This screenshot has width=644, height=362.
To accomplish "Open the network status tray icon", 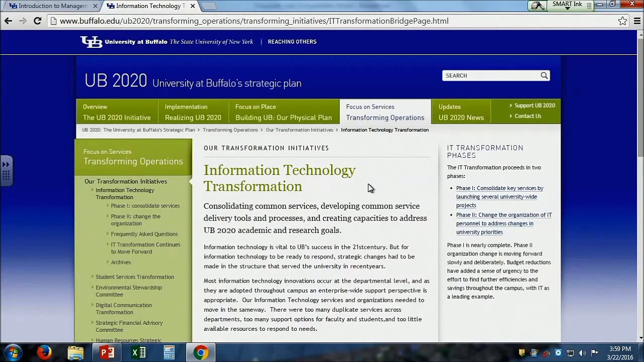I will [x=571, y=353].
